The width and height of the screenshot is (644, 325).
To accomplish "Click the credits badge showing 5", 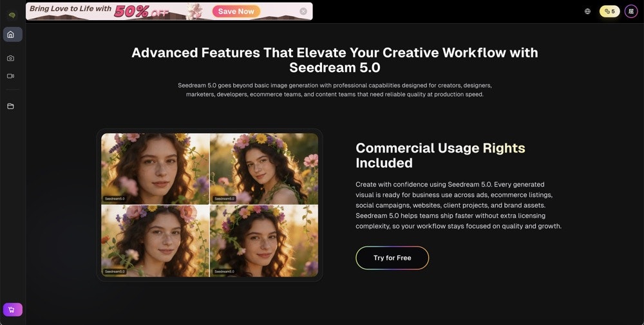I will point(609,12).
